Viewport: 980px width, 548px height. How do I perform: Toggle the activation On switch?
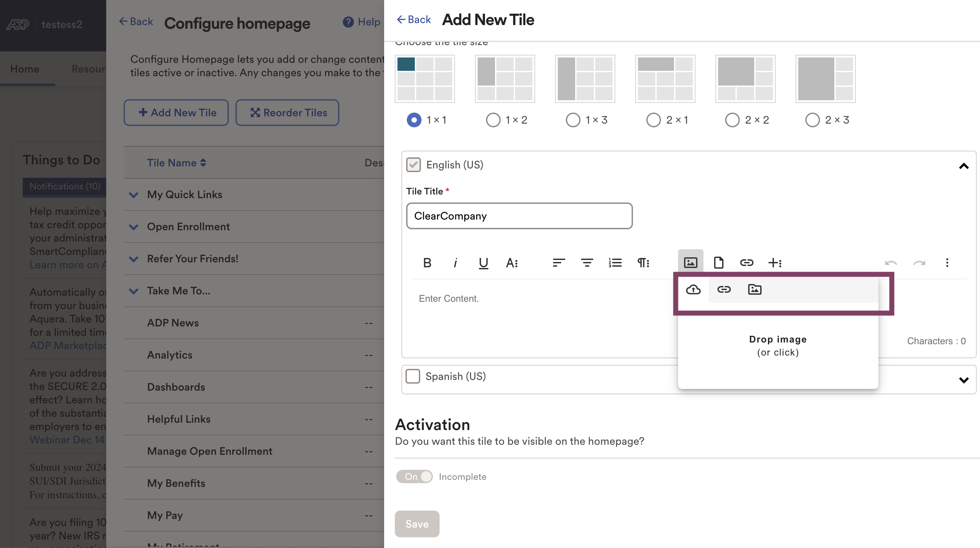coord(414,476)
